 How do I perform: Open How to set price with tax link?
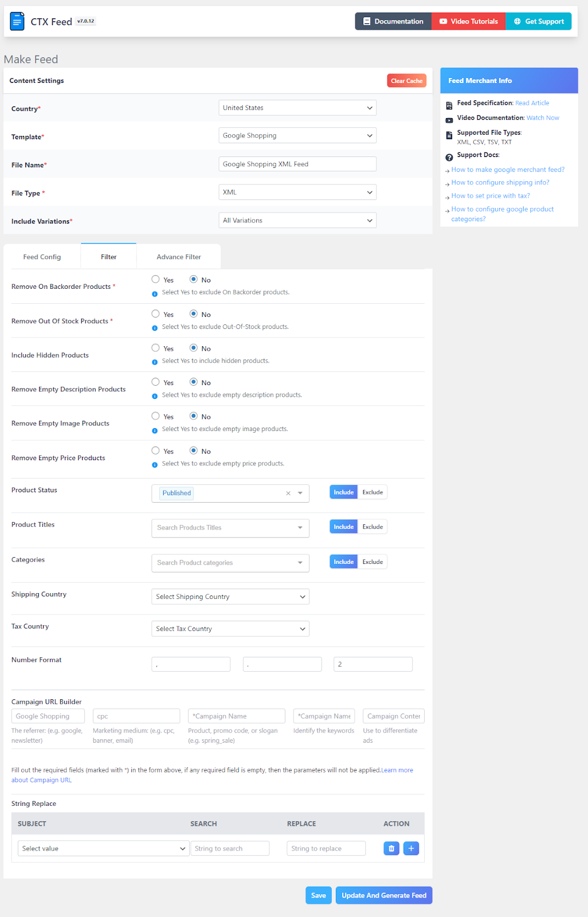[x=491, y=195]
